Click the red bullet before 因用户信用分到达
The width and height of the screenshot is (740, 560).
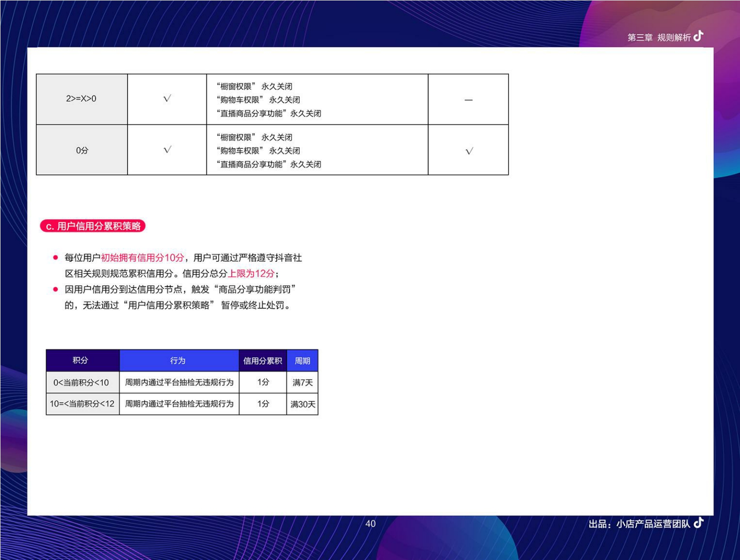click(56, 289)
